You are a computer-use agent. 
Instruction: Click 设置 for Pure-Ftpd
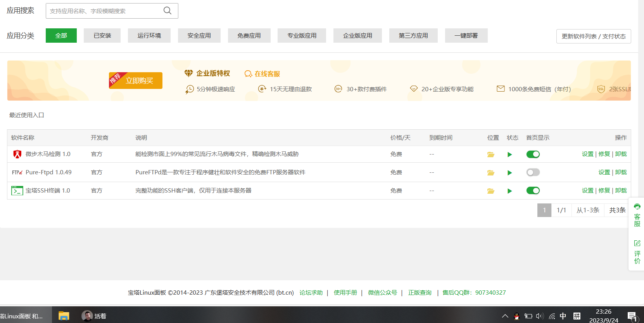click(604, 172)
